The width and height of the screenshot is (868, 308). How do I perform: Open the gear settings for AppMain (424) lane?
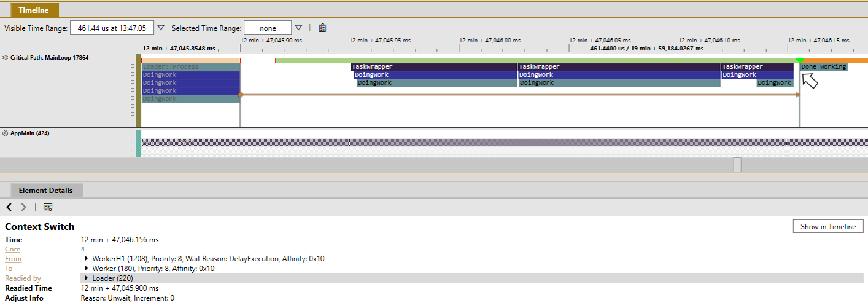tap(6, 133)
